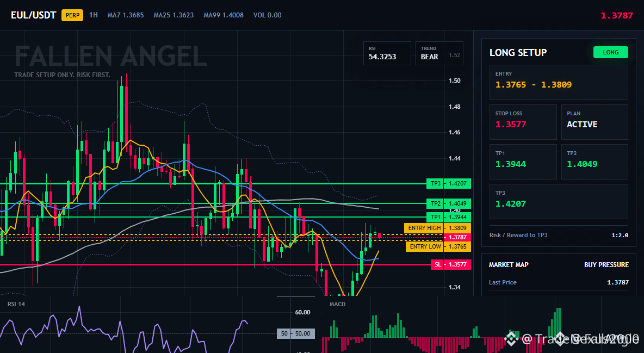Click the TP2 1.4049 line tag on chart
Screen dimensions: 644x353
[x=449, y=203]
